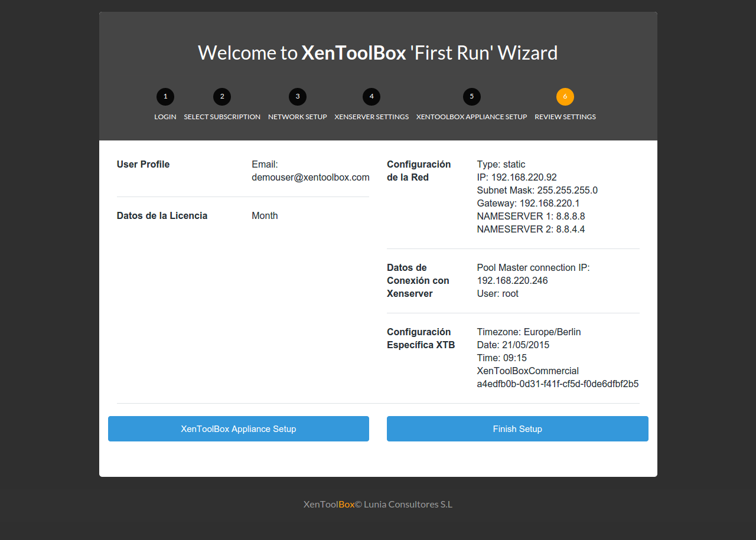The width and height of the screenshot is (756, 540).
Task: Select the orange step 6 circle
Action: click(565, 97)
